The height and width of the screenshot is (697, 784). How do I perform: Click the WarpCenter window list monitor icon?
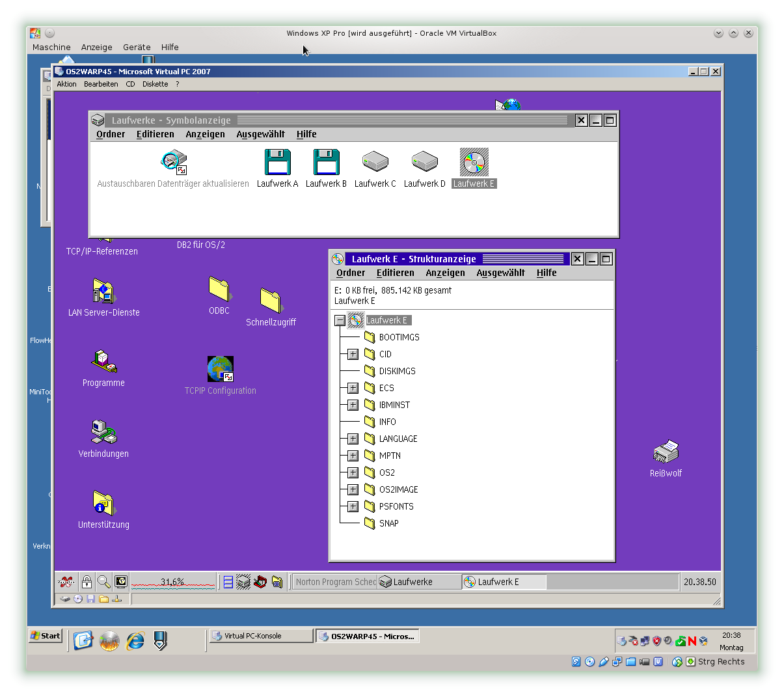121,582
